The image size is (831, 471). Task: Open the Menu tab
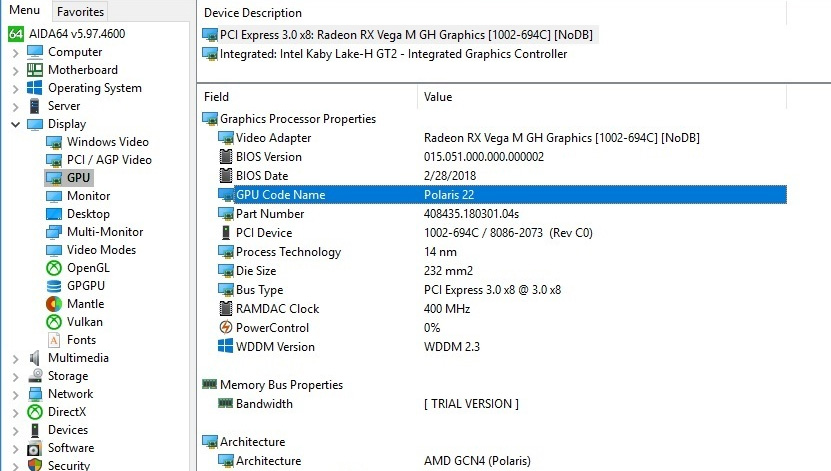coord(24,11)
